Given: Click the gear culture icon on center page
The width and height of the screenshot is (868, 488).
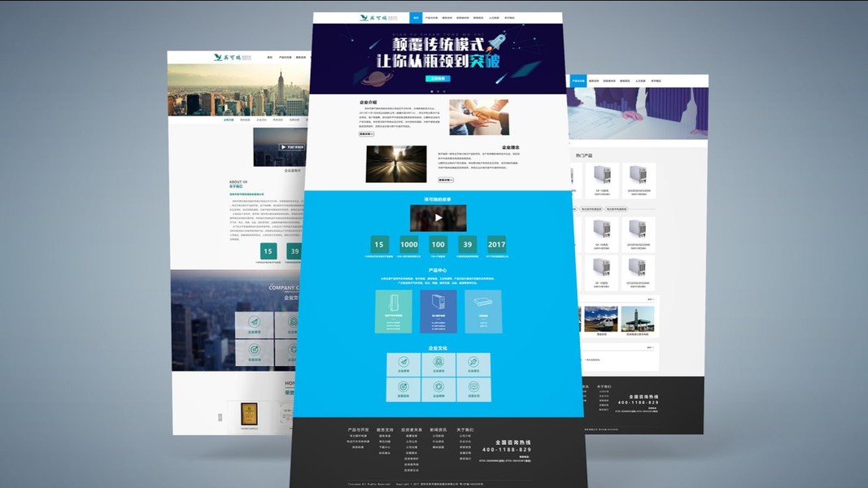Looking at the screenshot, I should click(x=438, y=386).
